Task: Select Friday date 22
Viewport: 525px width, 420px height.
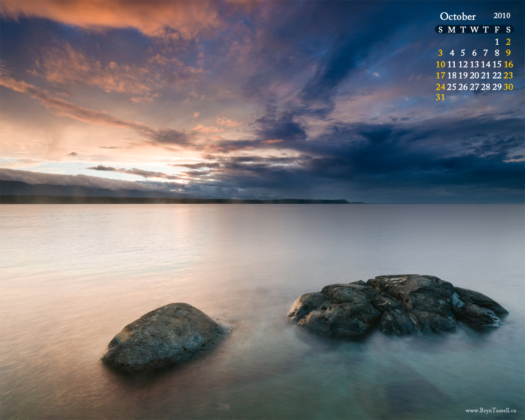Action: pyautogui.click(x=497, y=75)
